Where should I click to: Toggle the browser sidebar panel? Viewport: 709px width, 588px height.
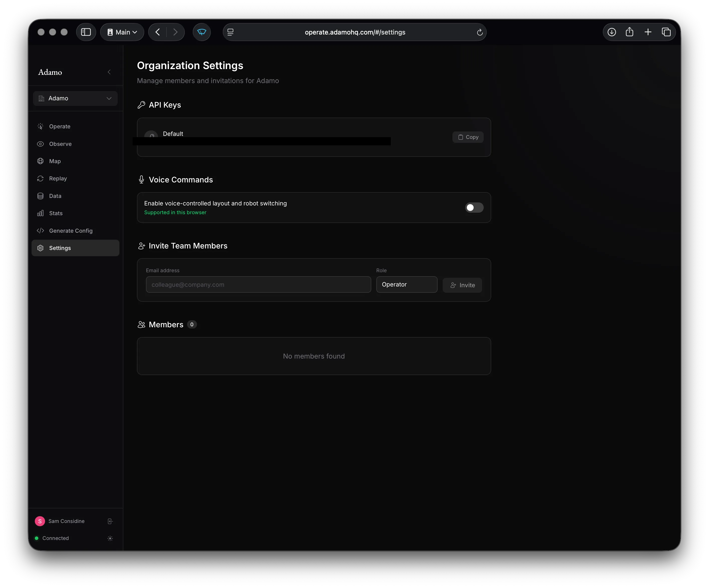(x=86, y=32)
